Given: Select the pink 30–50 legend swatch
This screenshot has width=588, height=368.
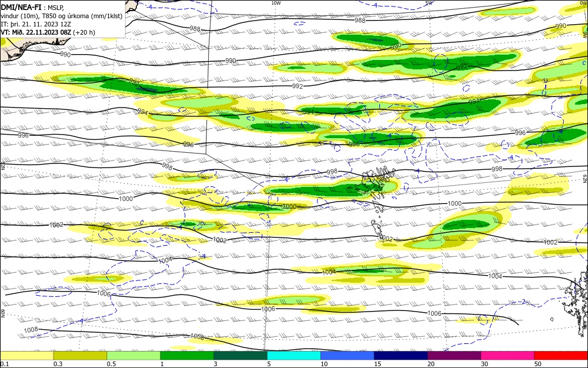Looking at the screenshot, I should [508, 356].
